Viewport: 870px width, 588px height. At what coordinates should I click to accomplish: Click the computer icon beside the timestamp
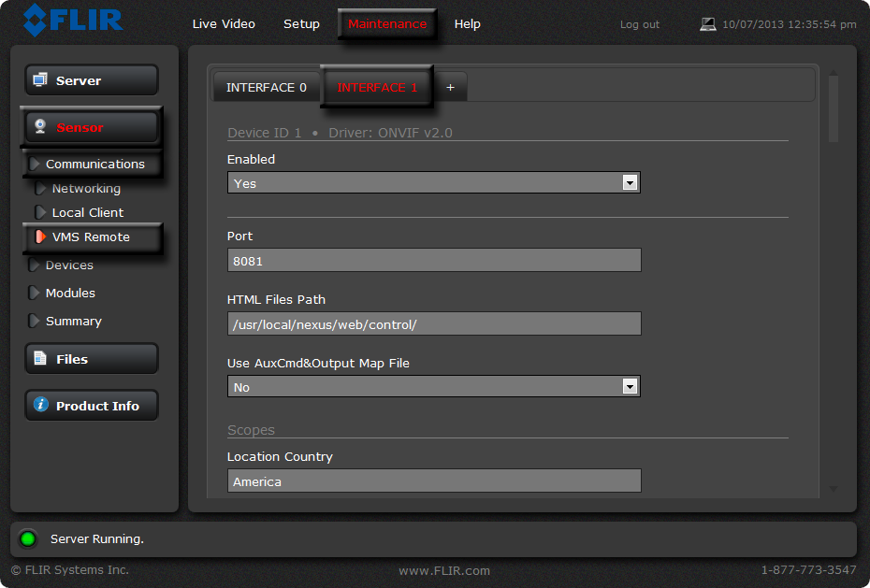coord(708,24)
